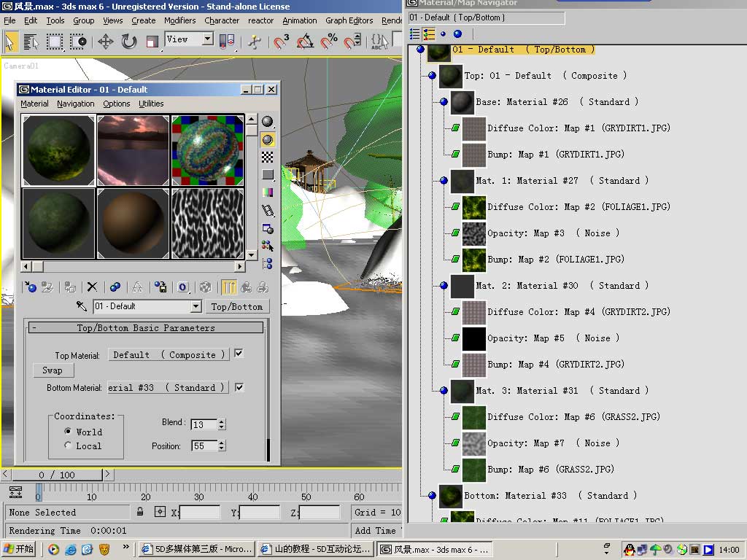The image size is (747, 560).
Task: Toggle Top Material enable checkbox
Action: coord(239,354)
